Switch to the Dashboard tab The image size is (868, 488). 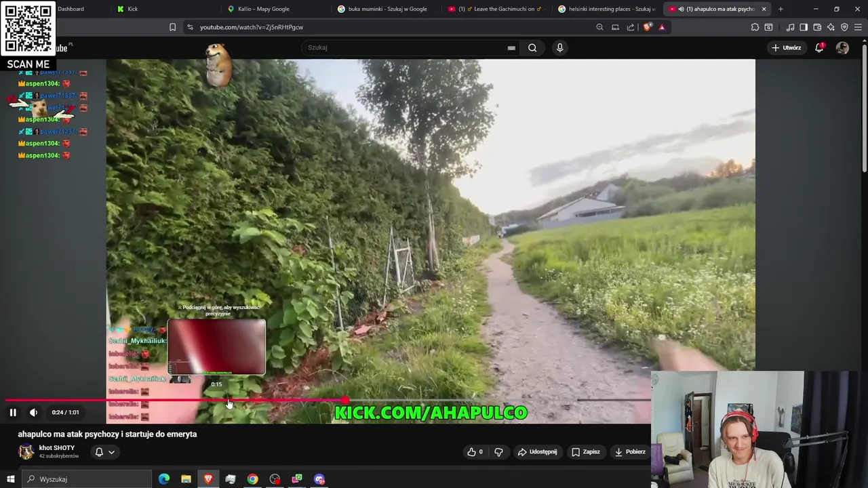[71, 9]
